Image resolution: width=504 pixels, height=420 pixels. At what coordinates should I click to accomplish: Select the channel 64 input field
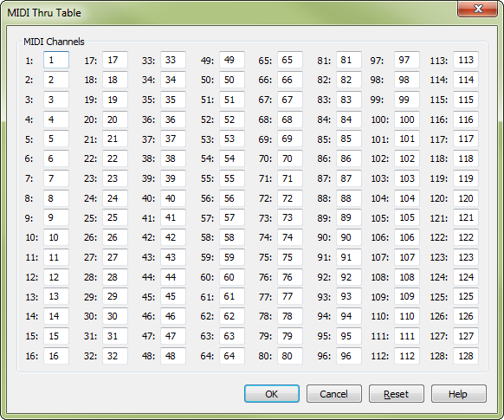pos(232,356)
